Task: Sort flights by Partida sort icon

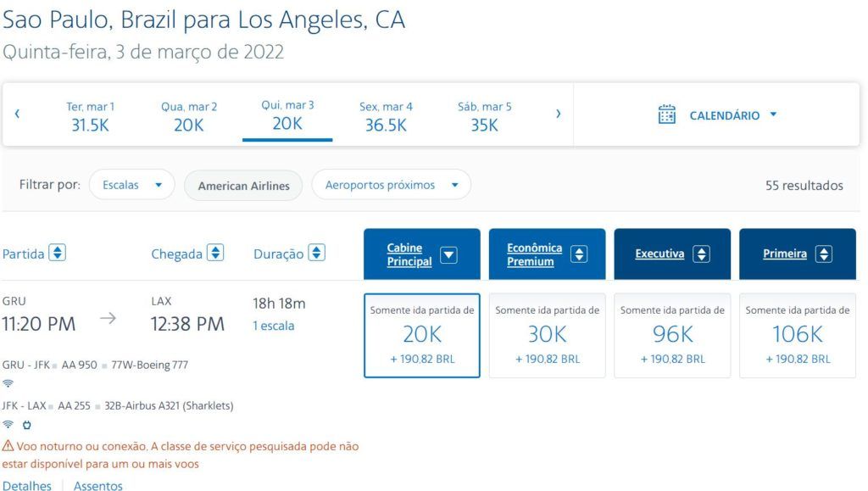Action: click(x=57, y=253)
